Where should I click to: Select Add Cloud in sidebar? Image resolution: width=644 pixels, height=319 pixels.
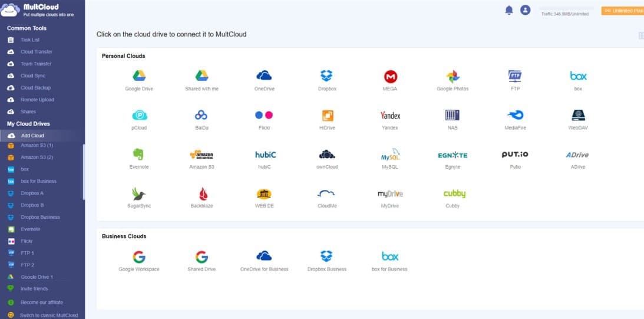(41, 136)
